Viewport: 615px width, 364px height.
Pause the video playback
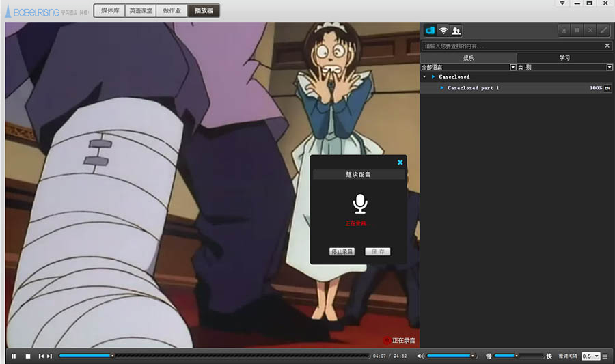tap(14, 356)
